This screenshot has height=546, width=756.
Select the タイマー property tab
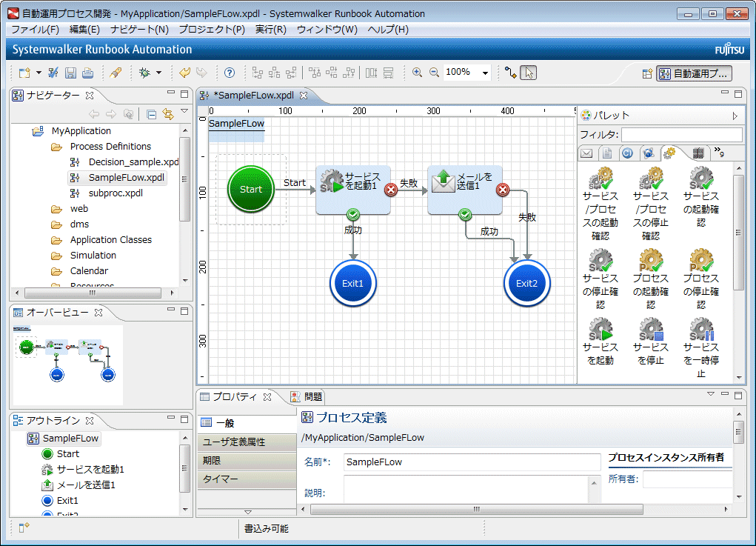click(x=247, y=479)
